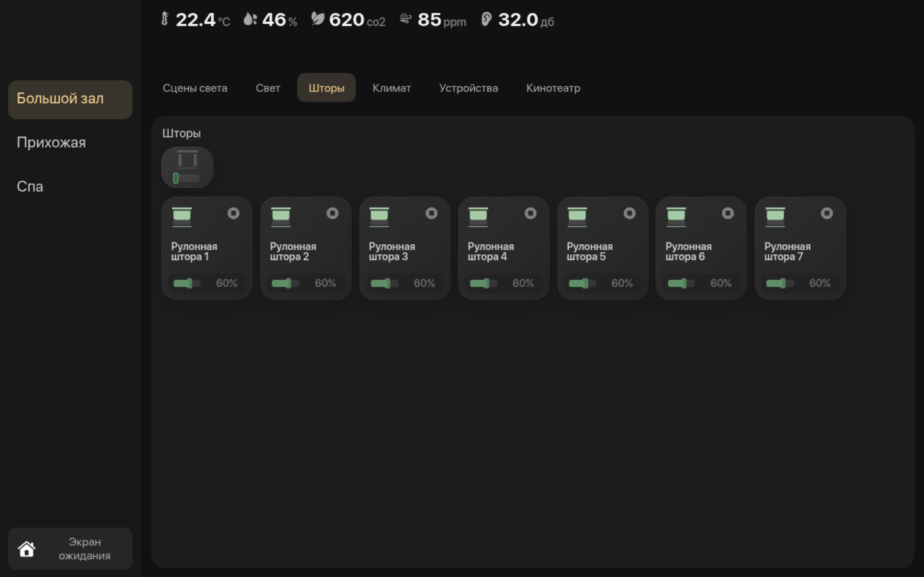Stop Рулонная штора 4 with its stop button
The height and width of the screenshot is (577, 924).
[530, 213]
